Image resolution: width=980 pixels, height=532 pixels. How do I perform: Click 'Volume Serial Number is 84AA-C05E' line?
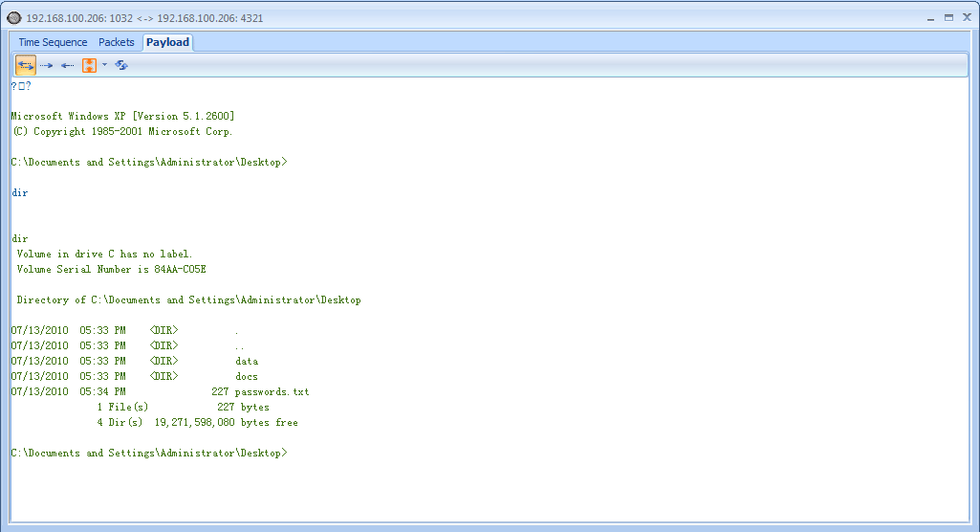coord(111,270)
